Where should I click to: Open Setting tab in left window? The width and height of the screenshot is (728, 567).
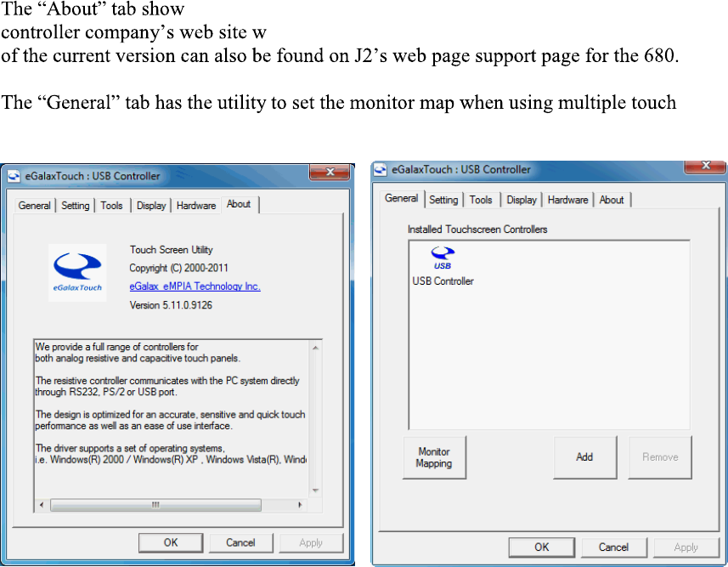[76, 206]
